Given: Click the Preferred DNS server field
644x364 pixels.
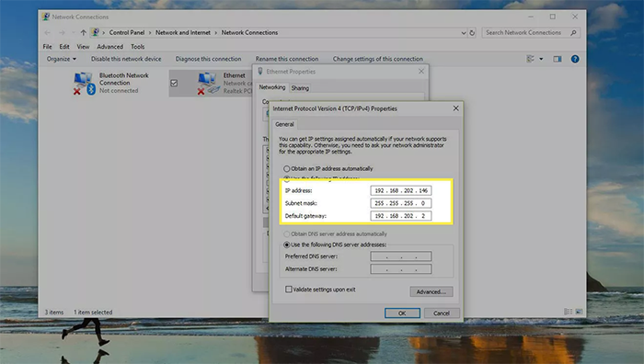Looking at the screenshot, I should (401, 256).
